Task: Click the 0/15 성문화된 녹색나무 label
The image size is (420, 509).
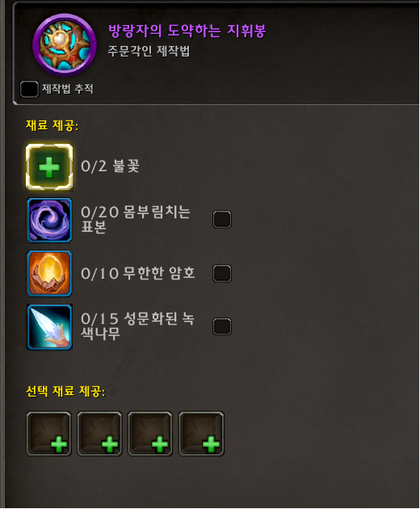Action: pyautogui.click(x=137, y=326)
